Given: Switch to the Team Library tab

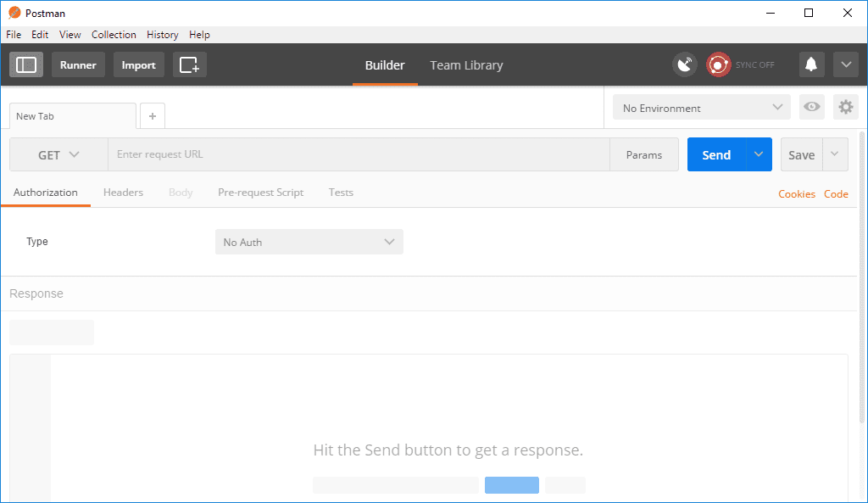Looking at the screenshot, I should pyautogui.click(x=466, y=65).
